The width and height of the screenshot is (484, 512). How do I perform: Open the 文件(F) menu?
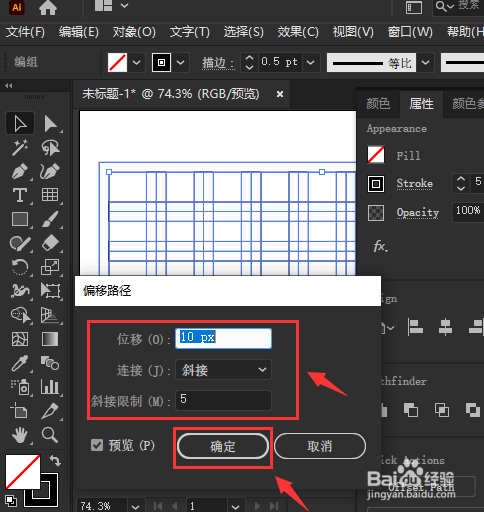[25, 32]
